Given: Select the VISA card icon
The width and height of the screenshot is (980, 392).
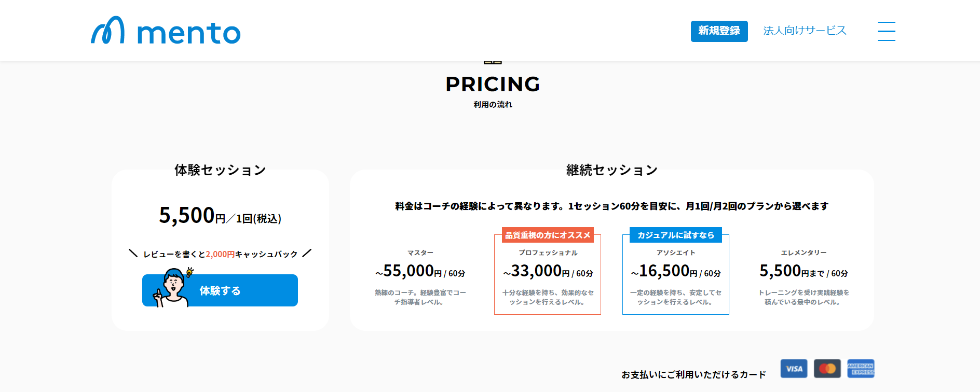Looking at the screenshot, I should (794, 369).
